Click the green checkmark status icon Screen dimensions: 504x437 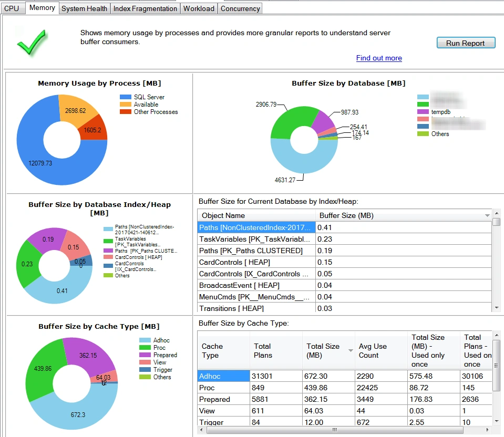pyautogui.click(x=32, y=43)
